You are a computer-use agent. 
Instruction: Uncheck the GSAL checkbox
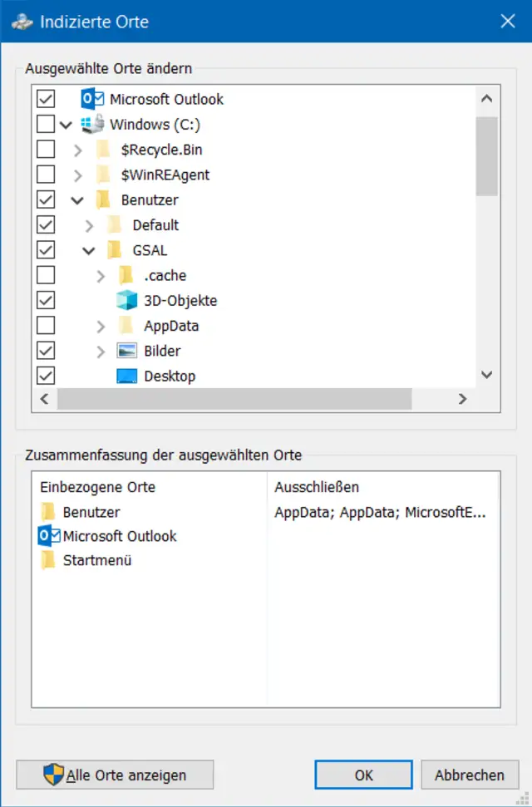(46, 250)
